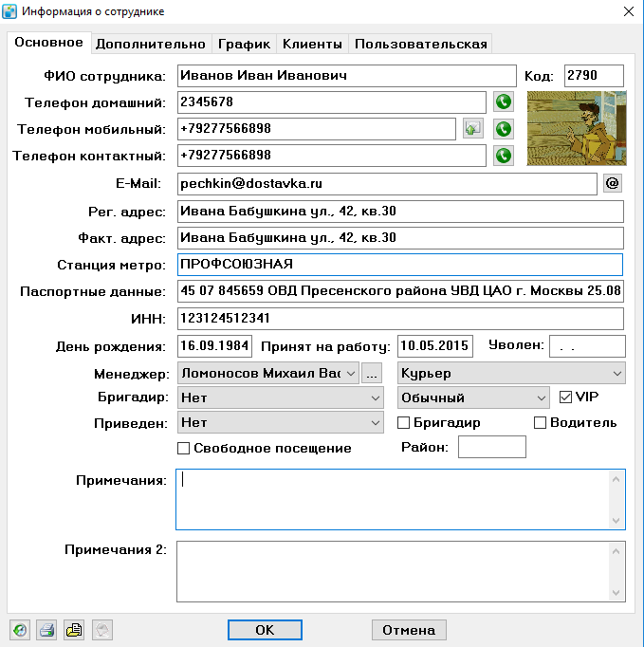The image size is (644, 647).
Task: Confirm with the OK button
Action: pos(265,630)
